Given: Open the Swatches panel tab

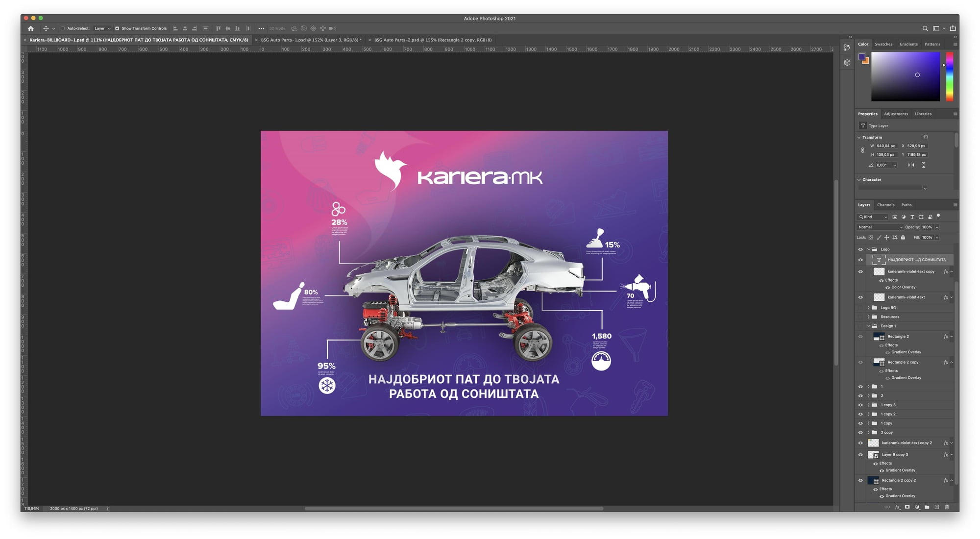Looking at the screenshot, I should pos(883,44).
